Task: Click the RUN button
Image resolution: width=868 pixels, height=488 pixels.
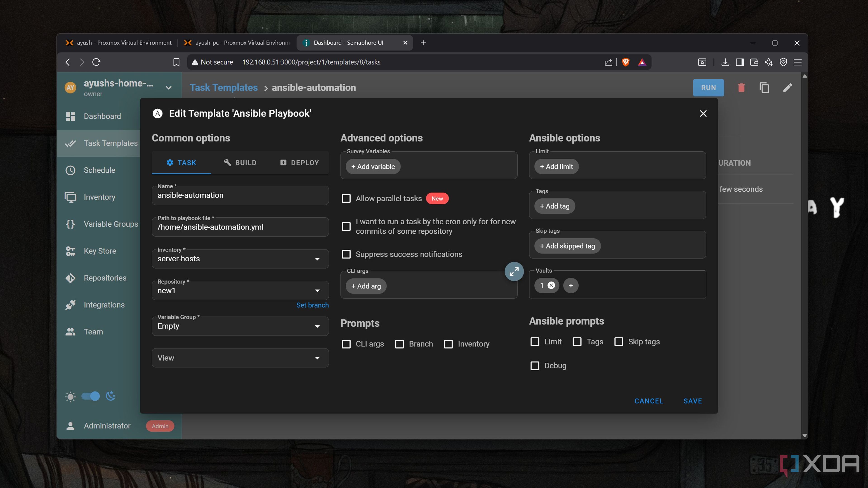Action: tap(708, 88)
